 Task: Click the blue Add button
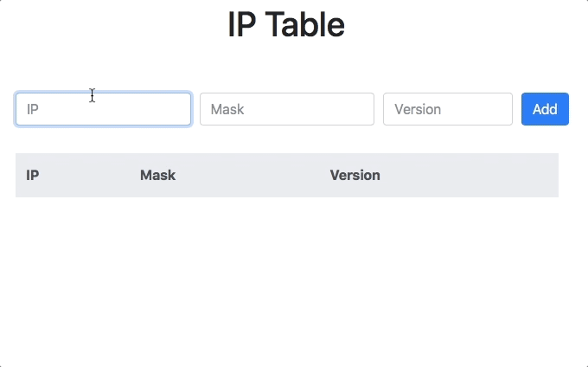coord(545,109)
